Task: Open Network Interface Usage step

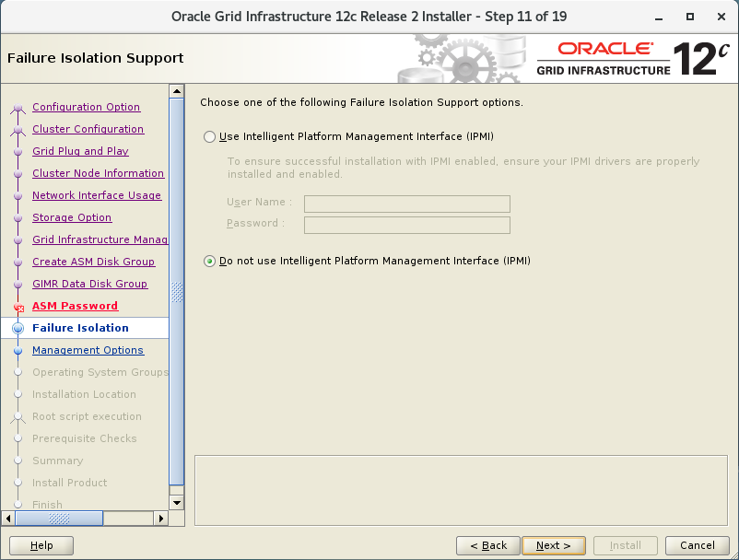Action: 97,195
